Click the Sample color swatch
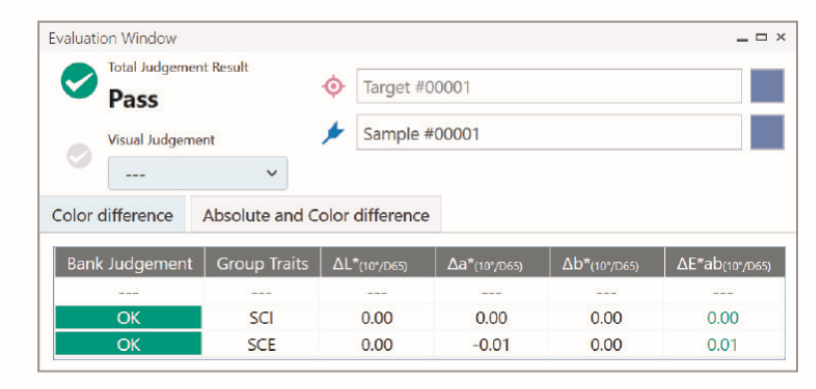This screenshot has height=389, width=816. (767, 132)
